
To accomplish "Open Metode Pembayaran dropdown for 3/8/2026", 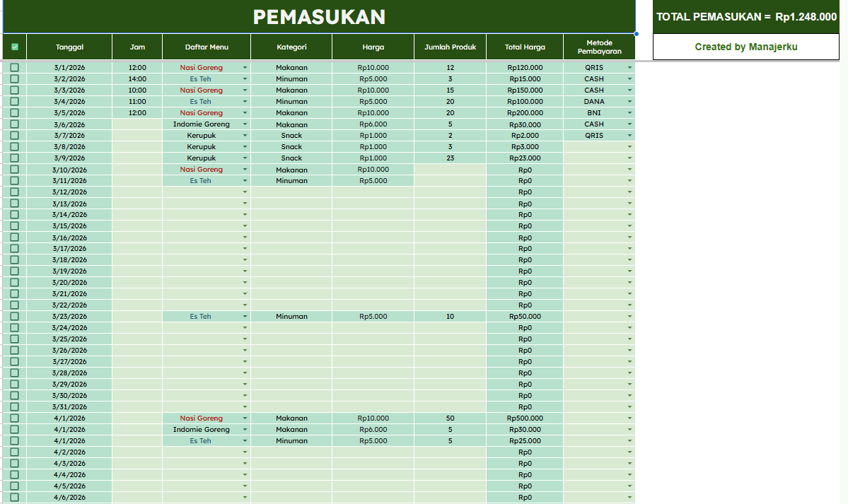I will pos(629,146).
